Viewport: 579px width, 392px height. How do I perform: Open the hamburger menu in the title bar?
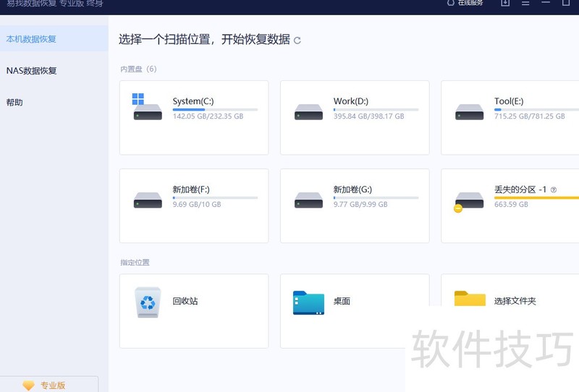[x=525, y=3]
